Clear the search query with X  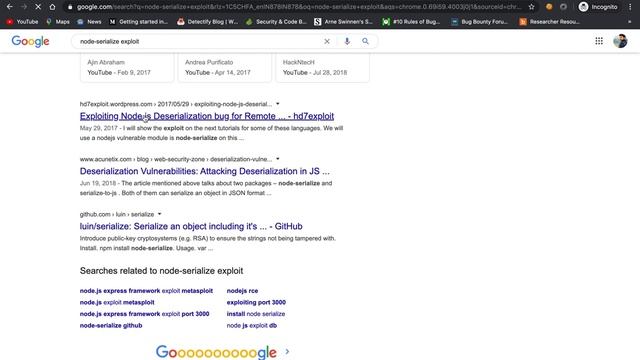pyautogui.click(x=327, y=41)
